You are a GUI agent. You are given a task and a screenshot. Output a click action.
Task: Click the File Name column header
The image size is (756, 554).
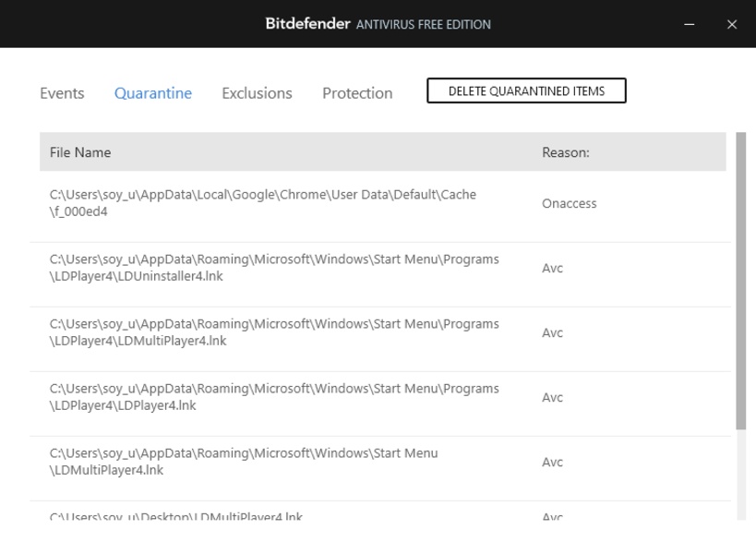pyautogui.click(x=80, y=152)
